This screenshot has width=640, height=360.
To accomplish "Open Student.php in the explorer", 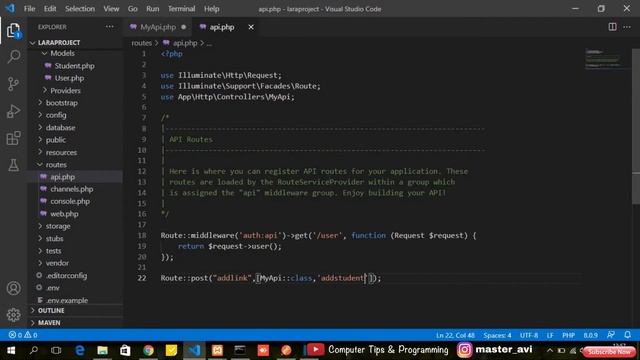I will click(74, 66).
